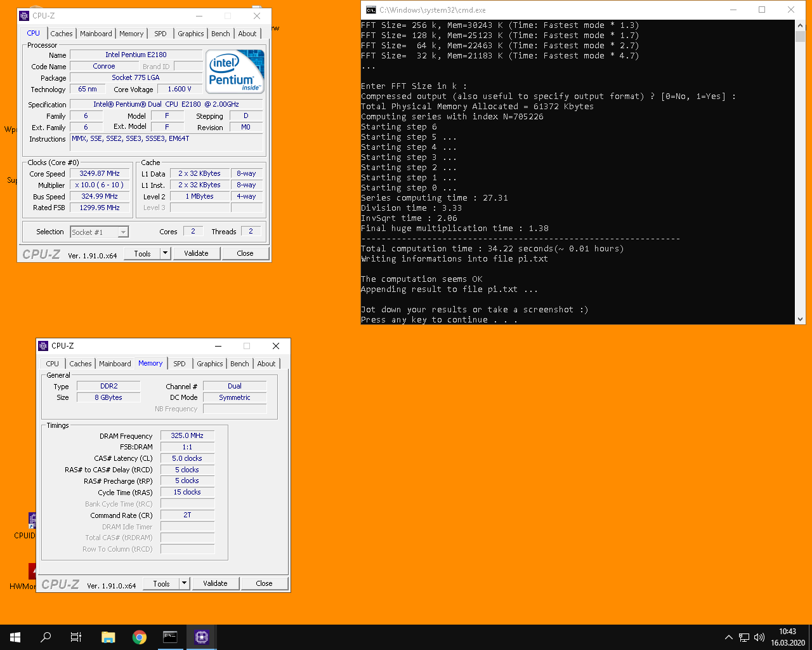
Task: Click memory Type value DDR2
Action: point(108,386)
